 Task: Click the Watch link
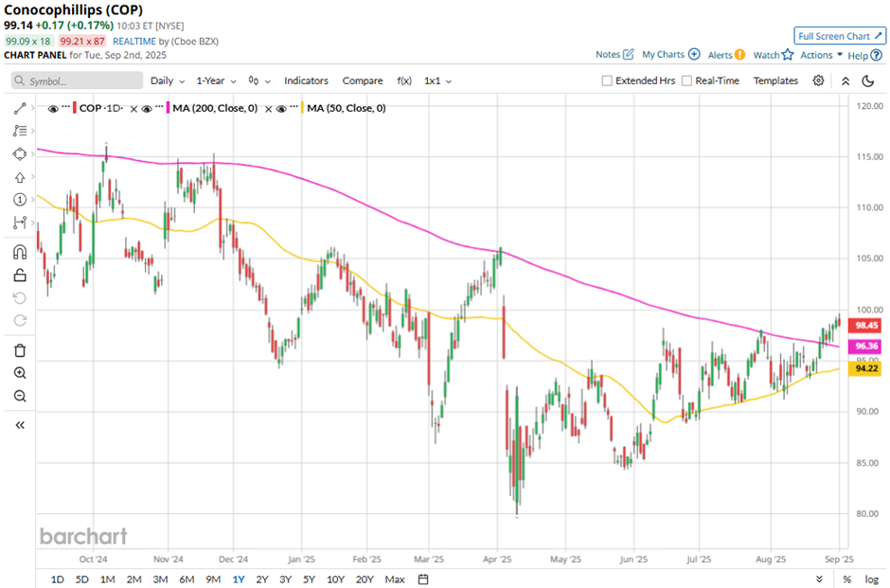pyautogui.click(x=766, y=55)
